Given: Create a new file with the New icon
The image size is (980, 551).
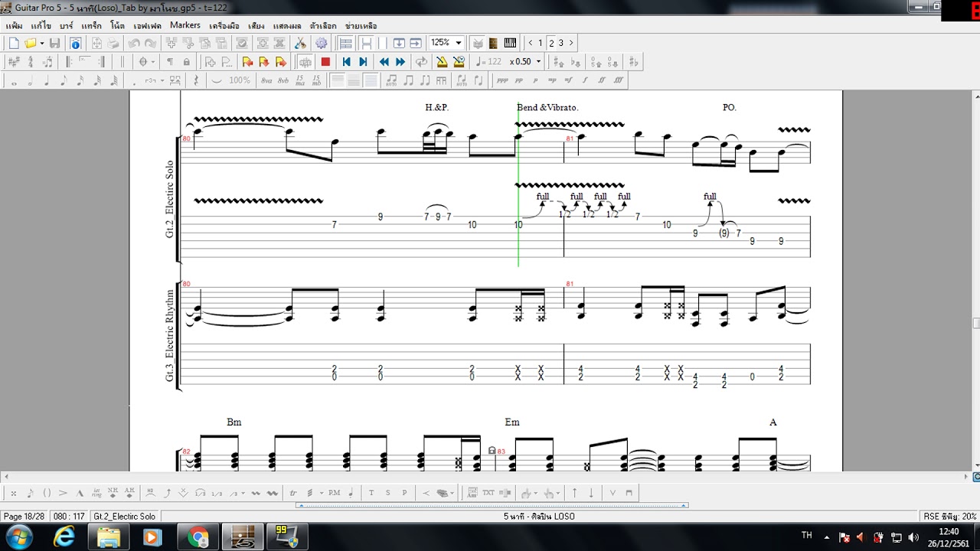Looking at the screenshot, I should pyautogui.click(x=14, y=44).
